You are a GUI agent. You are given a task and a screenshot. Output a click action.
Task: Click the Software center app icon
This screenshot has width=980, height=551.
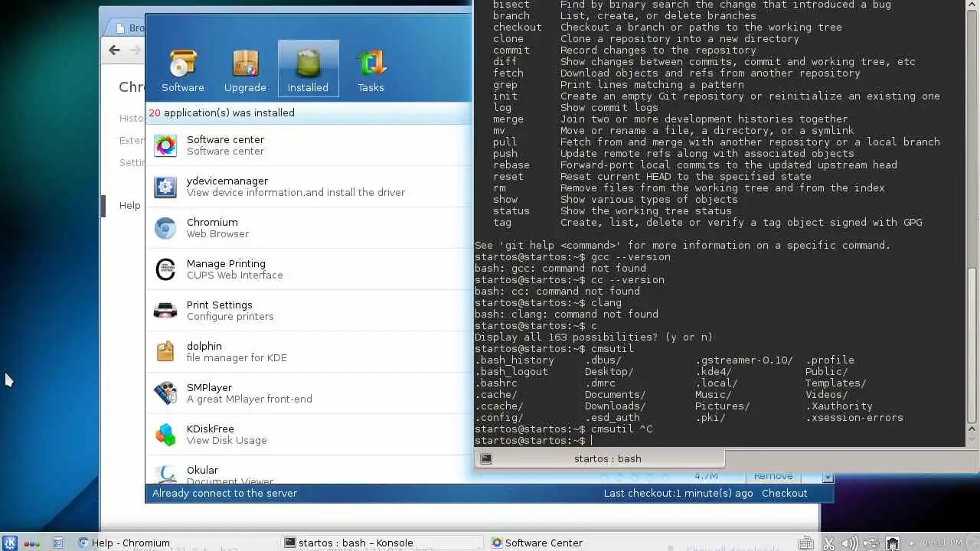point(165,145)
